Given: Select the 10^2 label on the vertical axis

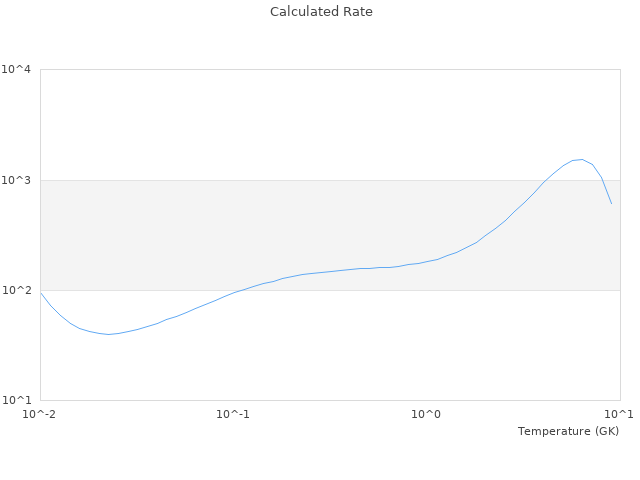Looking at the screenshot, I should tap(17, 291).
